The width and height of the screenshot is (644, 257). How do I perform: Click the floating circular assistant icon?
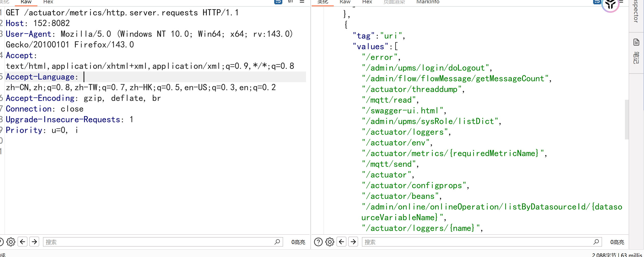tap(610, 5)
